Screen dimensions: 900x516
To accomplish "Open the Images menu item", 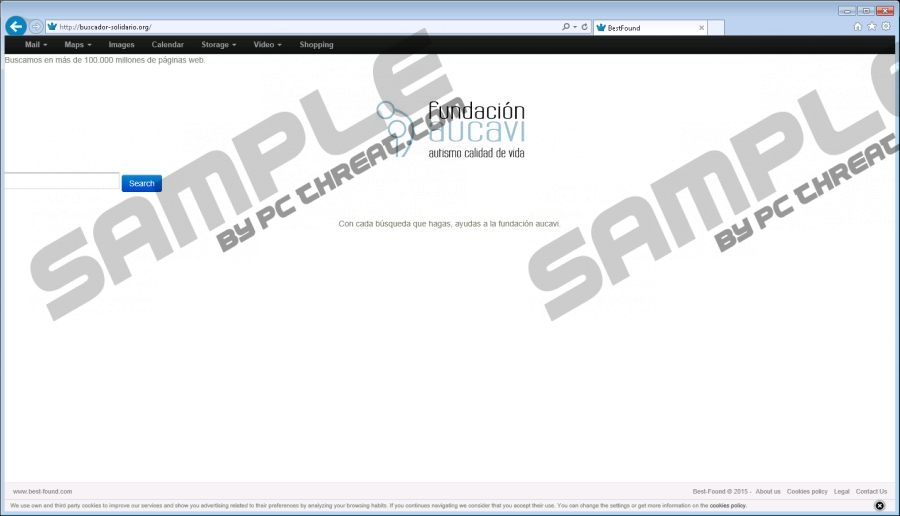I will [x=121, y=45].
